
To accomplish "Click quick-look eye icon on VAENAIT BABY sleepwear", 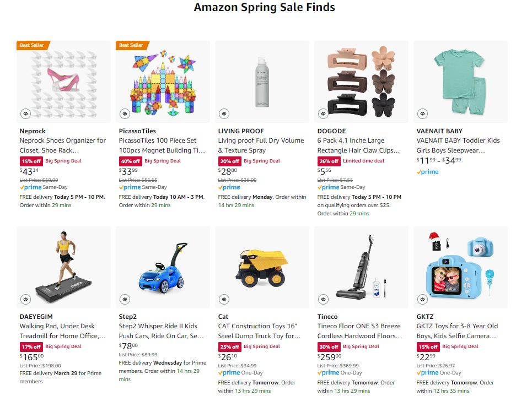I will tap(423, 113).
